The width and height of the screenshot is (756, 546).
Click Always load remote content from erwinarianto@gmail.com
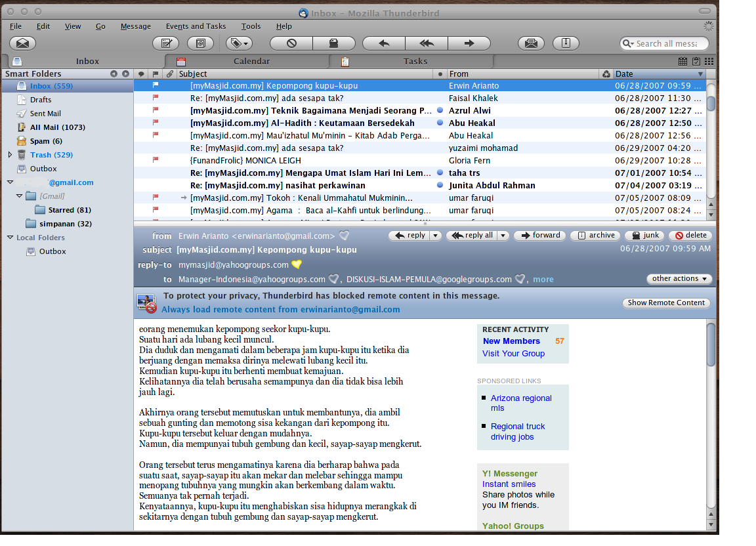[x=281, y=310]
